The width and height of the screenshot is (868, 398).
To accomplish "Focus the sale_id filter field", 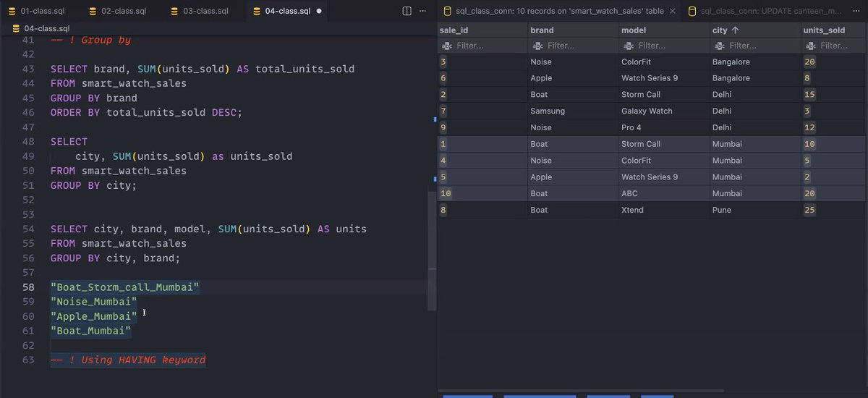I will point(482,46).
